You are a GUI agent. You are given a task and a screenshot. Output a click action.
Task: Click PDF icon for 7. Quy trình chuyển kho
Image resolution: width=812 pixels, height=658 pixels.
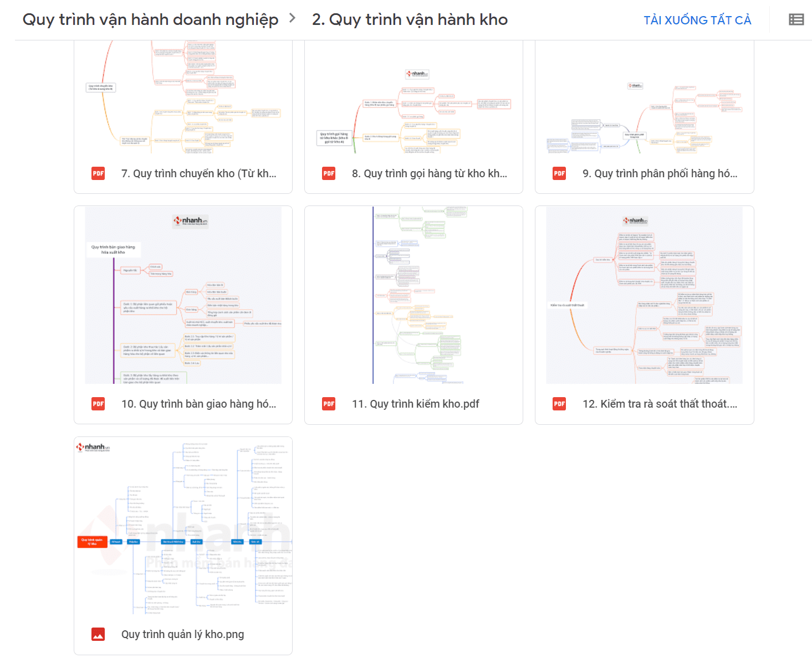tap(98, 173)
